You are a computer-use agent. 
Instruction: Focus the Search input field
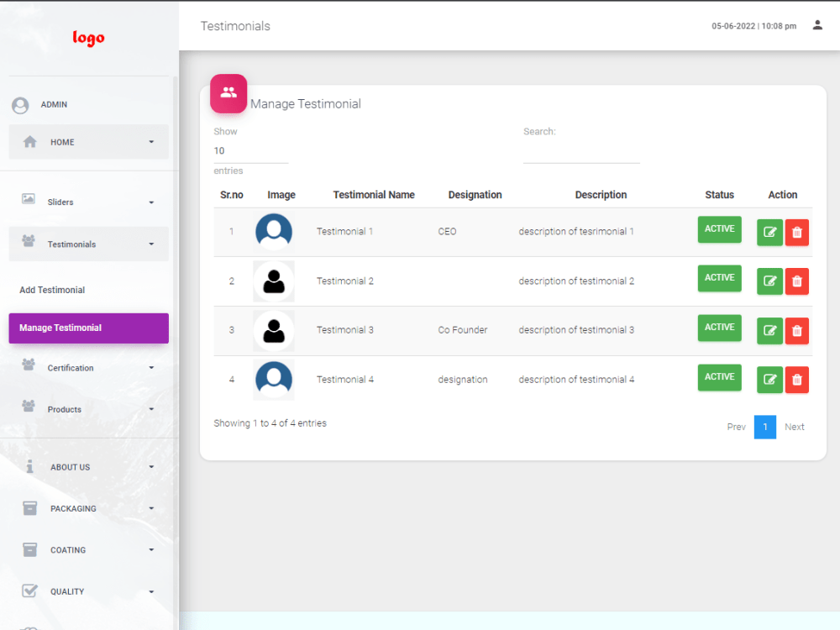581,153
